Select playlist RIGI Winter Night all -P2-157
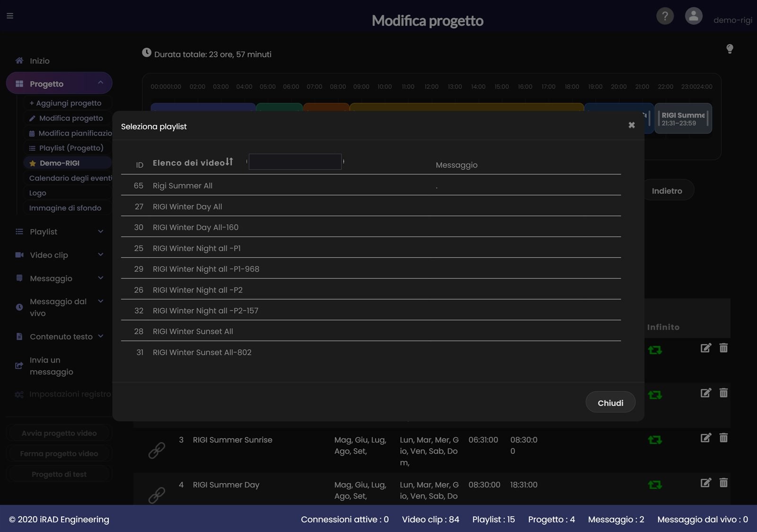Image resolution: width=757 pixels, height=532 pixels. (x=371, y=310)
